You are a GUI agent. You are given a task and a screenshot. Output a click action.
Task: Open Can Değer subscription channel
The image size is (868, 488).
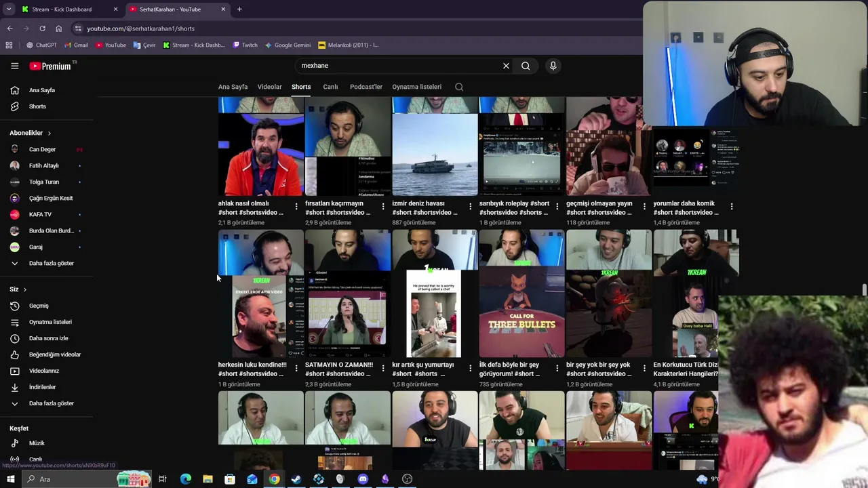(x=42, y=149)
